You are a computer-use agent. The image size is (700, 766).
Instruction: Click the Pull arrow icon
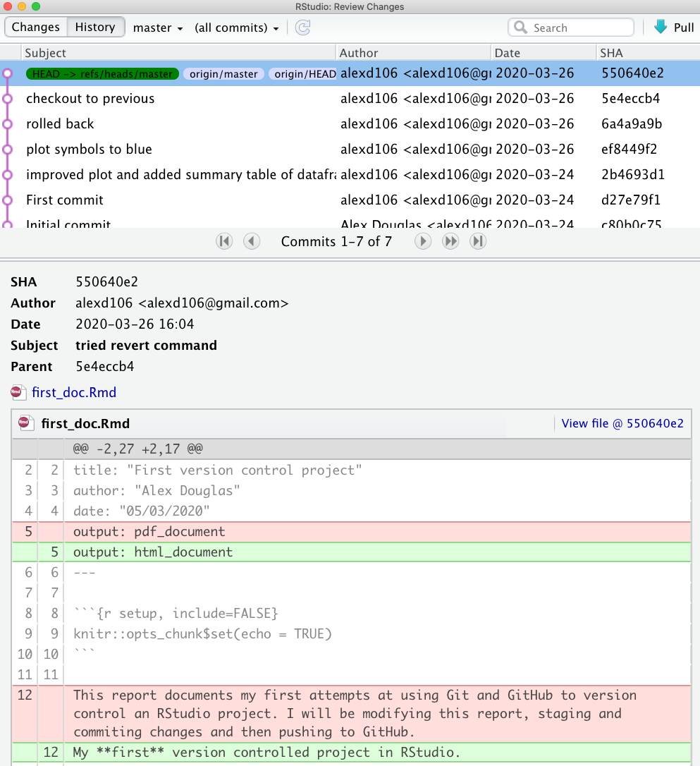tap(661, 28)
